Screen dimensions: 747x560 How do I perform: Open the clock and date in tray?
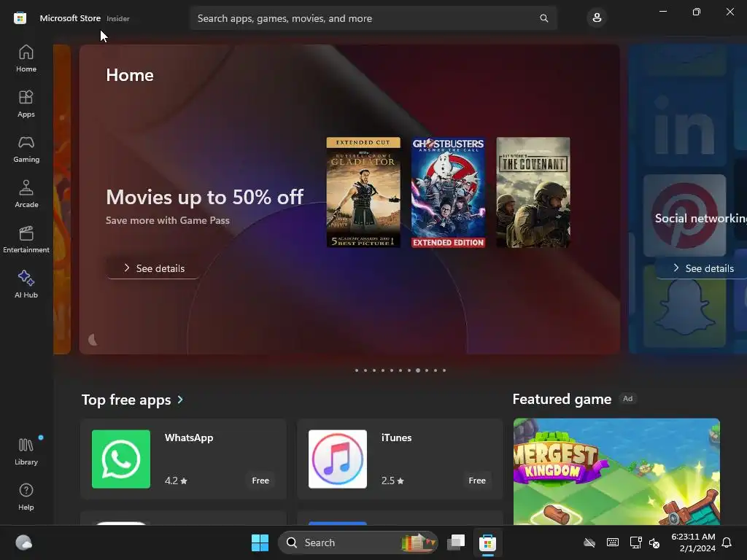coord(693,542)
